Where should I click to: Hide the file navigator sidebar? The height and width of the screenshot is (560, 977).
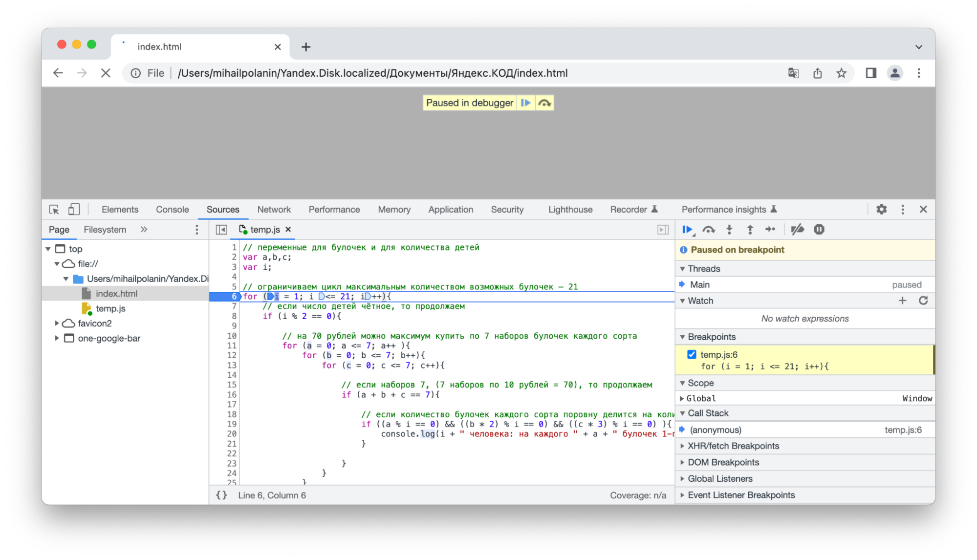(221, 230)
